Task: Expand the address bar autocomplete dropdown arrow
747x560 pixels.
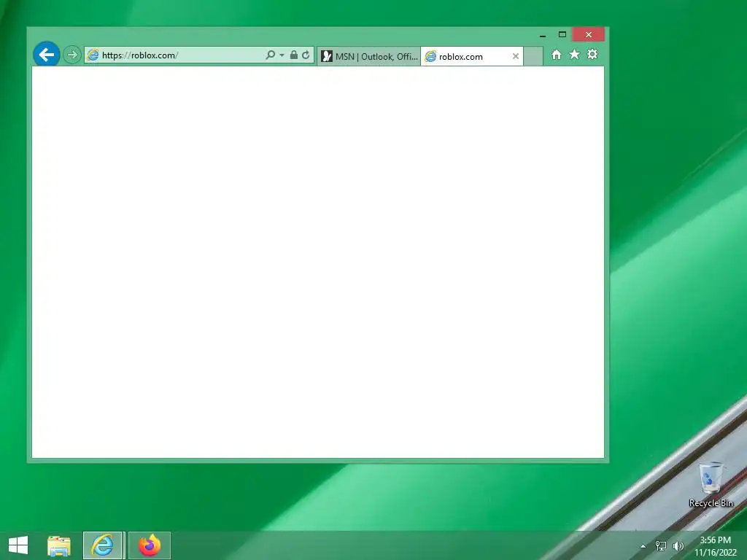Action: 282,55
